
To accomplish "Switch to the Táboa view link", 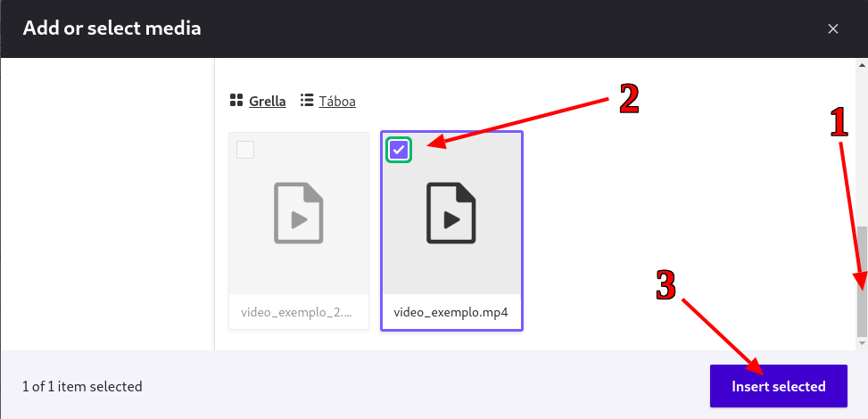I will 337,102.
